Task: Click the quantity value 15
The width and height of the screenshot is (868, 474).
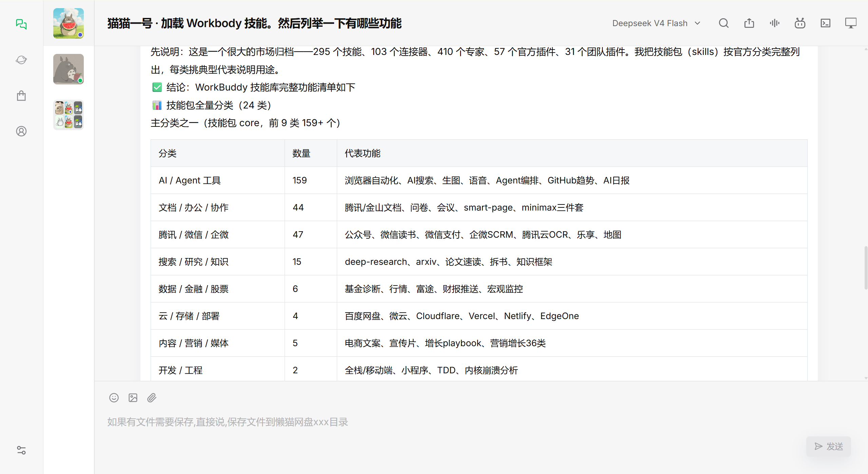Action: (297, 262)
